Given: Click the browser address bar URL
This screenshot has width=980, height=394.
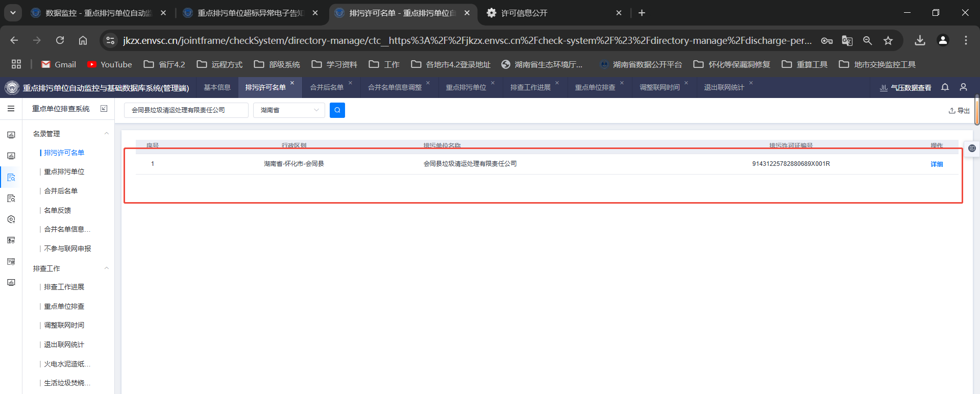Looking at the screenshot, I should (467, 40).
